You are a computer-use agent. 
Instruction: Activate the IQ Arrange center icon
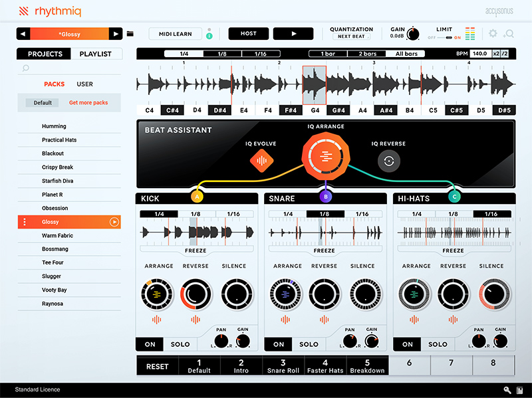(x=325, y=156)
